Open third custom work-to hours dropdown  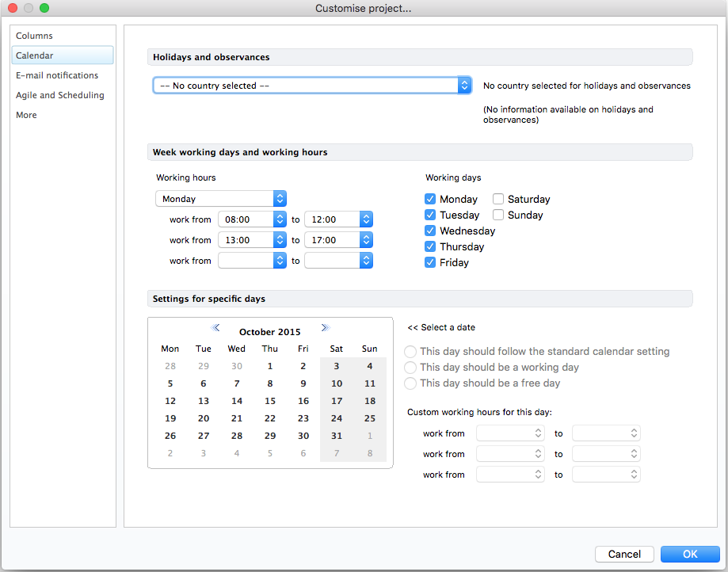point(606,474)
